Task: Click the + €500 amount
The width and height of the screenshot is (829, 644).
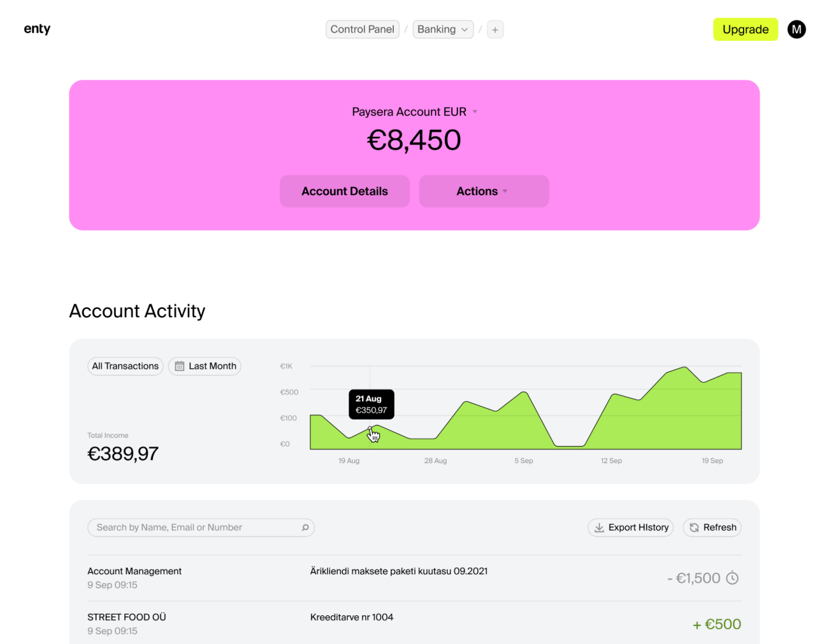Action: [717, 624]
